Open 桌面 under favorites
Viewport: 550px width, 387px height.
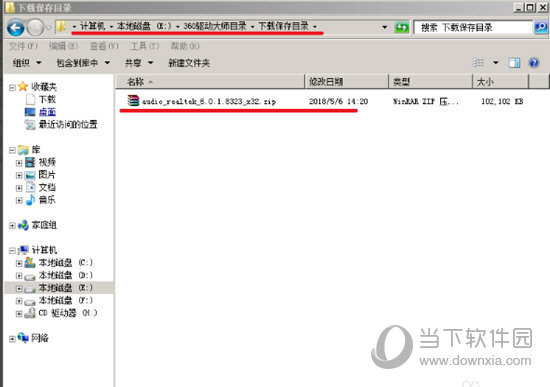coord(47,112)
